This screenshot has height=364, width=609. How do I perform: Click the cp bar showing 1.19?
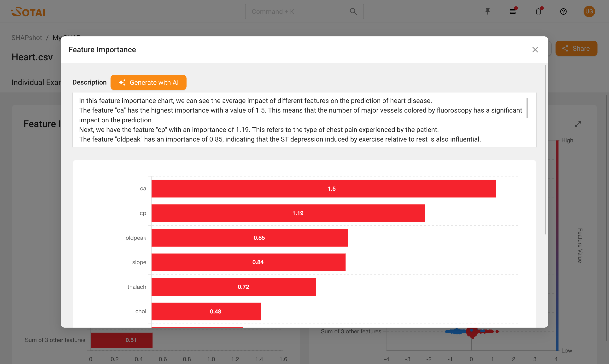pos(288,213)
